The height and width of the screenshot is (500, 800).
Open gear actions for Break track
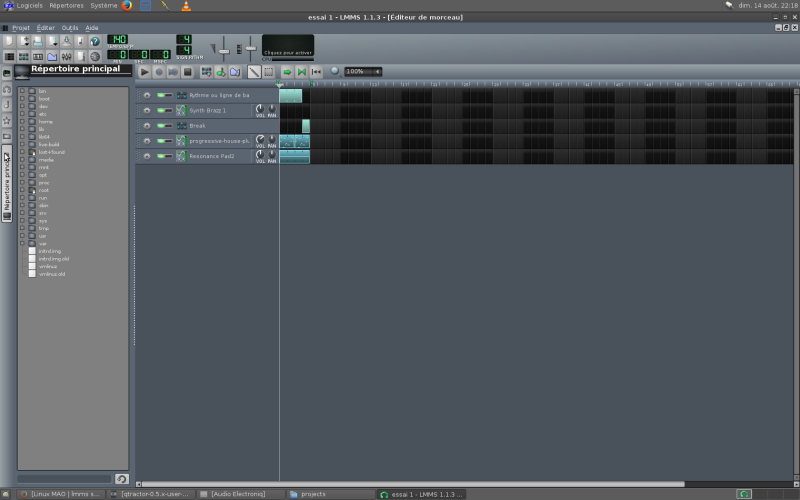[x=147, y=126]
